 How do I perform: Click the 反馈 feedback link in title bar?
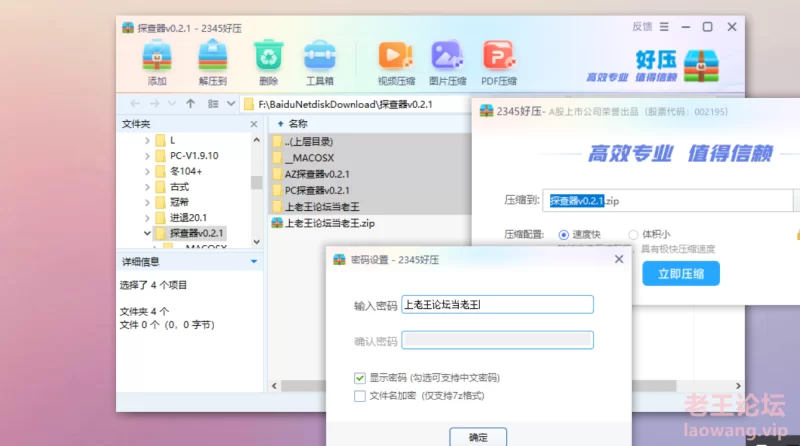(642, 27)
